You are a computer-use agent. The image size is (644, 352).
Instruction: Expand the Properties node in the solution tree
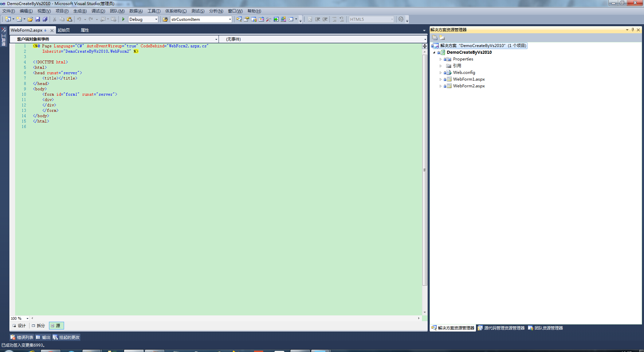click(x=440, y=59)
